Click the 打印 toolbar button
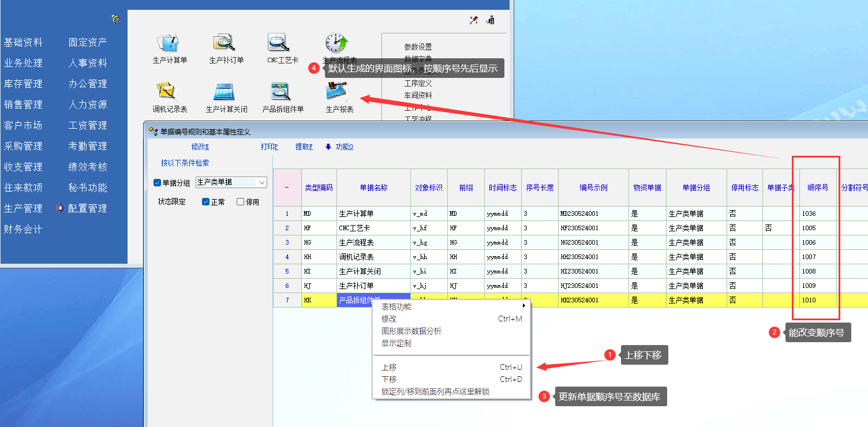 click(269, 147)
